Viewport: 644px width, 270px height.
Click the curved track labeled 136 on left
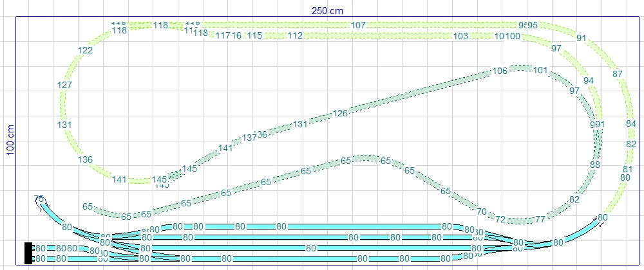pyautogui.click(x=85, y=160)
